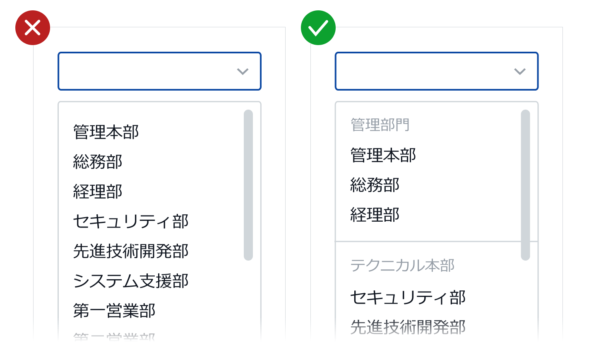Select 管理本部 in the left list
This screenshot has width=596, height=364.
coord(106,132)
